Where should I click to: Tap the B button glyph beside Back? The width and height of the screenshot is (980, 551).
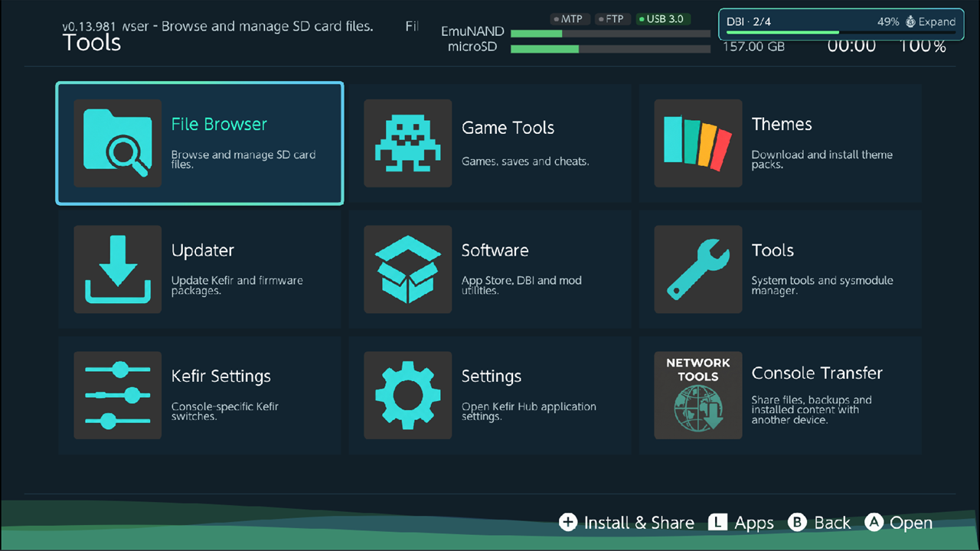click(797, 522)
